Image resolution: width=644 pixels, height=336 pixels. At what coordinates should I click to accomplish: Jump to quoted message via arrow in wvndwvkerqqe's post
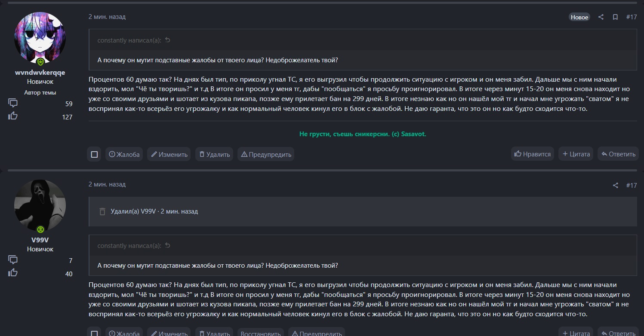[168, 40]
